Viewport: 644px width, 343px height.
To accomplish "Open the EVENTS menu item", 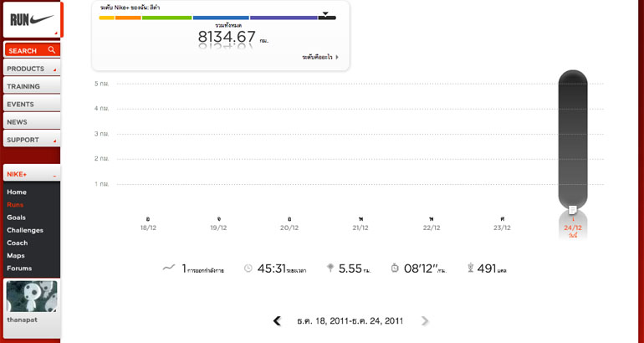I will click(x=31, y=104).
